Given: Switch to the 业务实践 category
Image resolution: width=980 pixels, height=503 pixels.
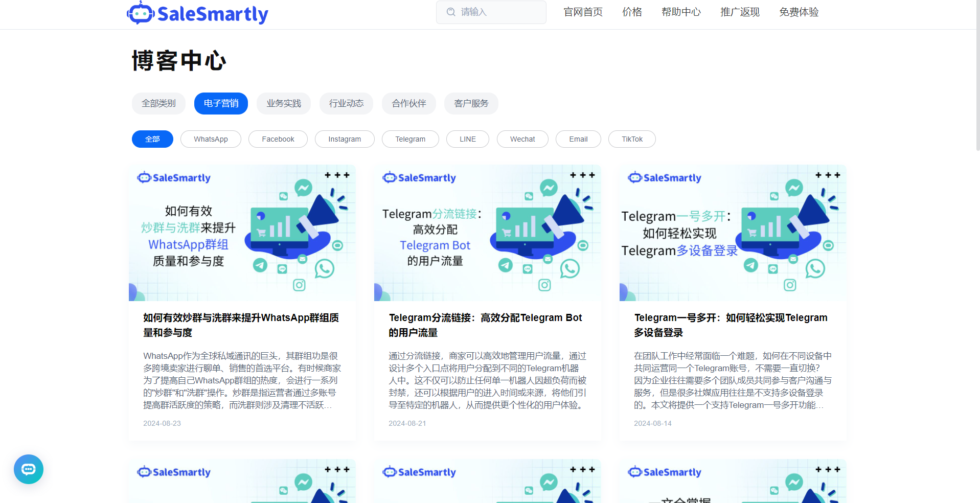Looking at the screenshot, I should (284, 103).
